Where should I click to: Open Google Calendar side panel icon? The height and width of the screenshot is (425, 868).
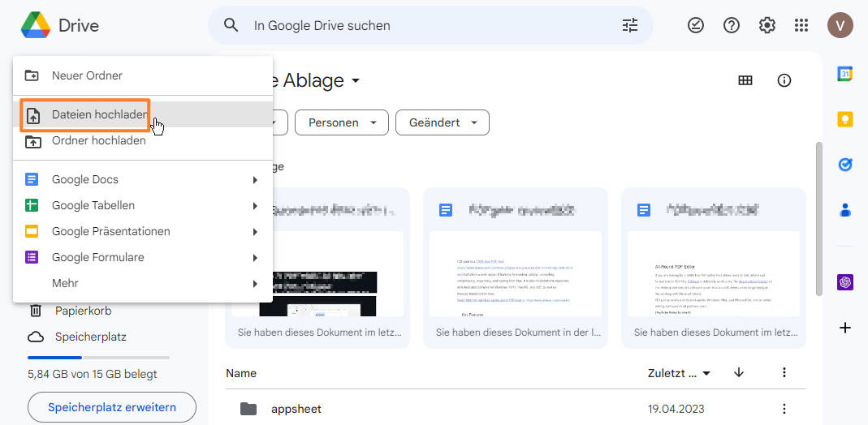coord(844,74)
